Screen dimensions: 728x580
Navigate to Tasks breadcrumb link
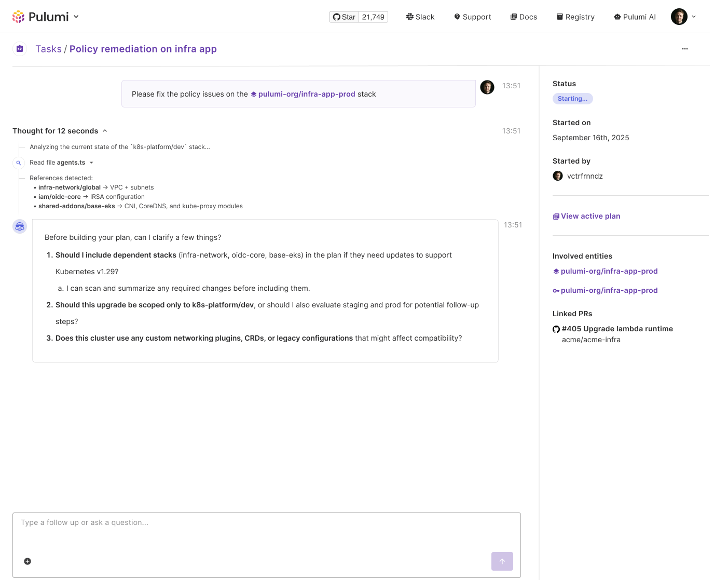48,49
